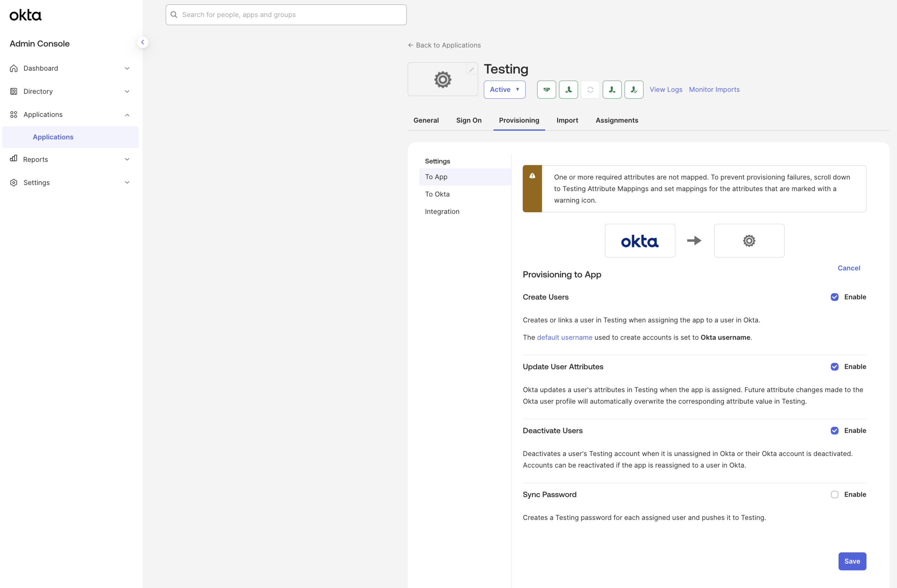Click the Settings sidebar label
This screenshot has width=897, height=588.
click(37, 182)
